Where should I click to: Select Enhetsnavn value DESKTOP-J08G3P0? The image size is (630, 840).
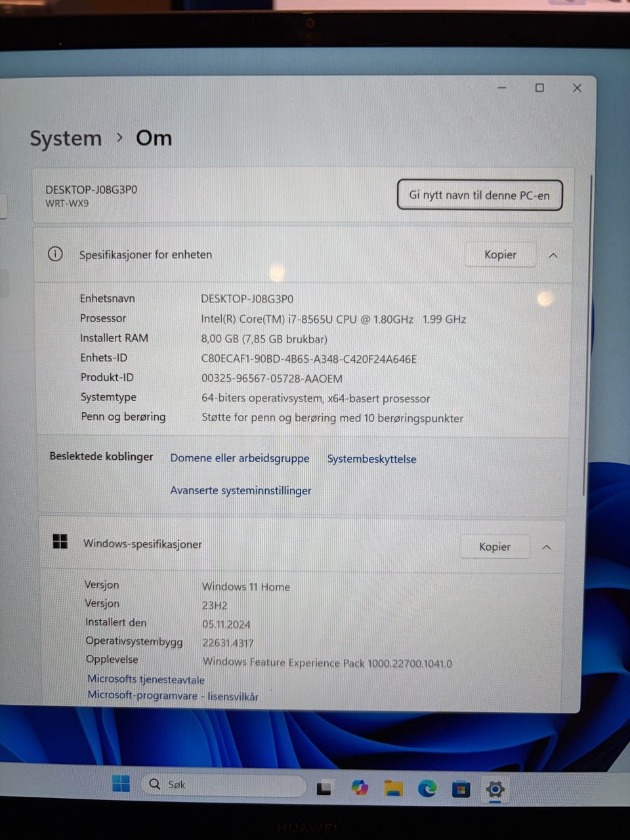tap(247, 299)
